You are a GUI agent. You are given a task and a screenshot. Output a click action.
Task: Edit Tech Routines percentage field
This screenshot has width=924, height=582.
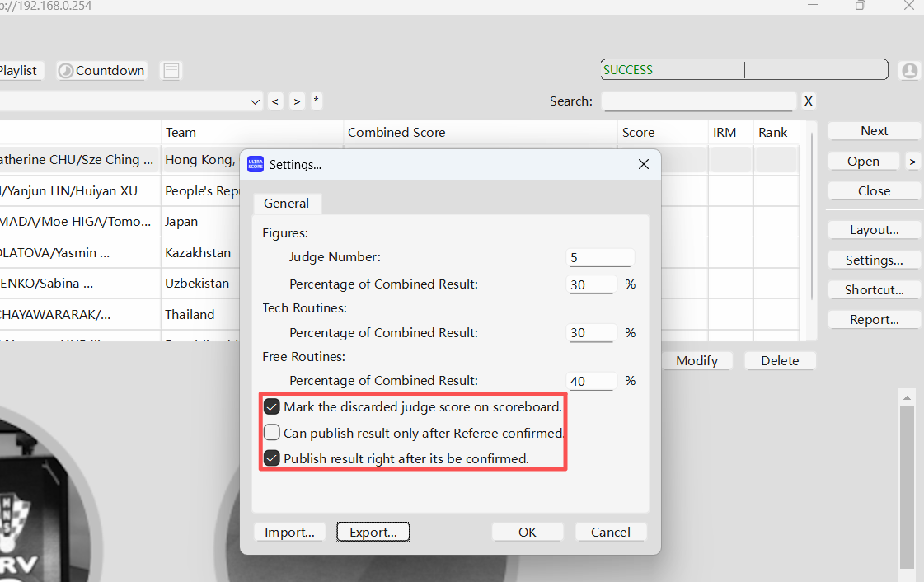(591, 333)
